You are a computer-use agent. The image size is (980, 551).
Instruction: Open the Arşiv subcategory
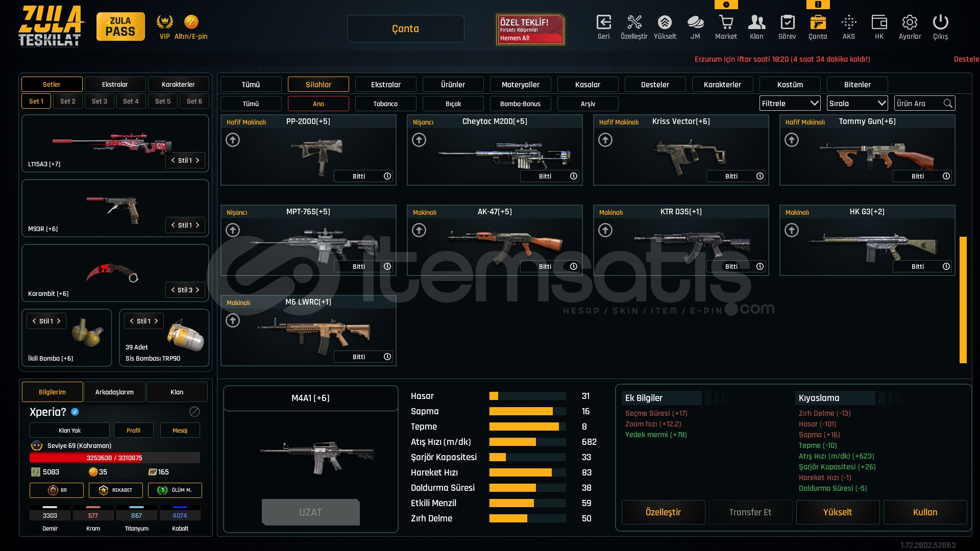(x=587, y=104)
